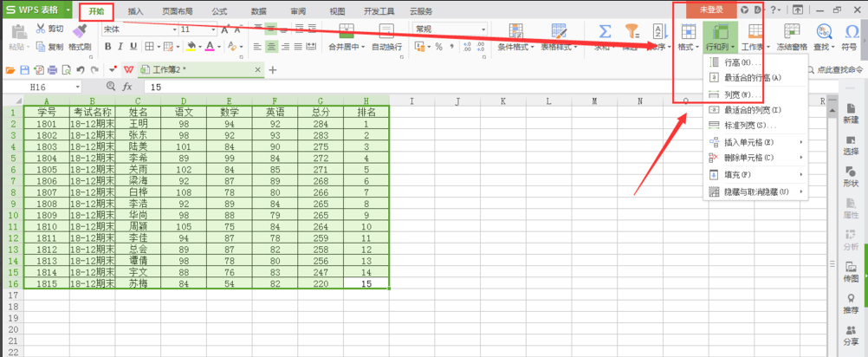
Task: Toggle Underline formatting button
Action: pyautogui.click(x=134, y=47)
